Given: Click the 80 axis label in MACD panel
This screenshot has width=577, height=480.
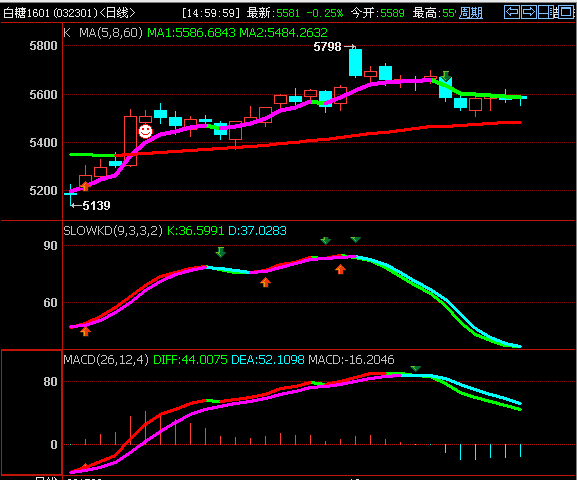Looking at the screenshot, I should tap(50, 382).
